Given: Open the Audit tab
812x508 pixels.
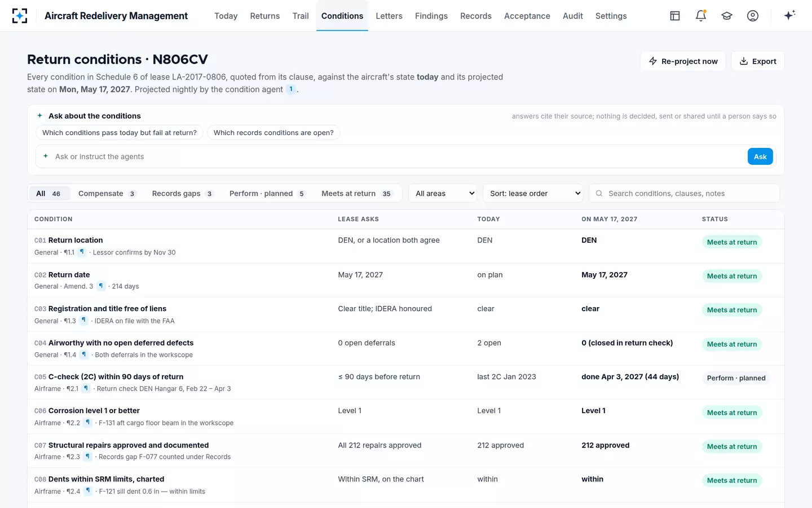Looking at the screenshot, I should click(573, 16).
